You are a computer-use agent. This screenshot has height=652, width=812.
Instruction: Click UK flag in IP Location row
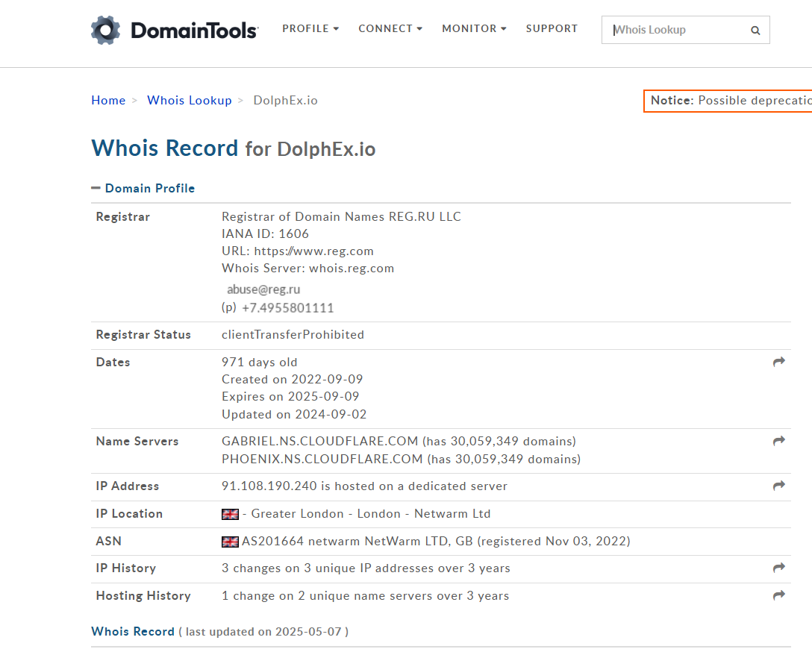point(230,514)
